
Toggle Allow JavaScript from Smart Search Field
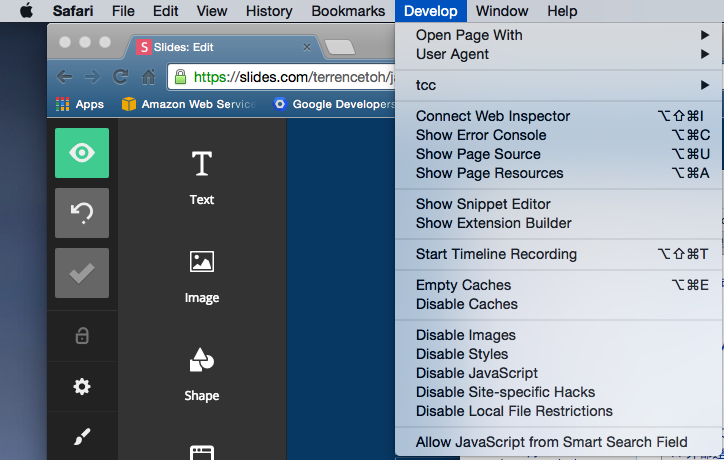pyautogui.click(x=559, y=442)
